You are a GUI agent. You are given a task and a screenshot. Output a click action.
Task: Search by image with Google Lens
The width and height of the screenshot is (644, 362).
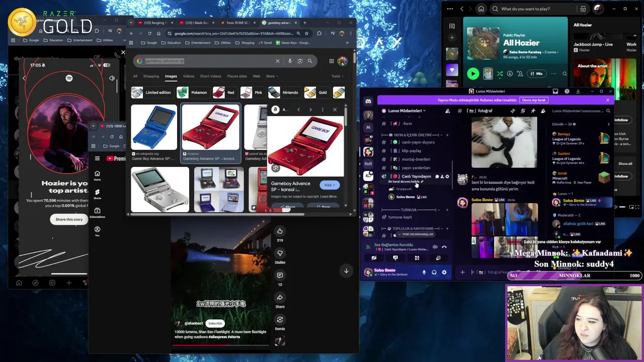300,61
